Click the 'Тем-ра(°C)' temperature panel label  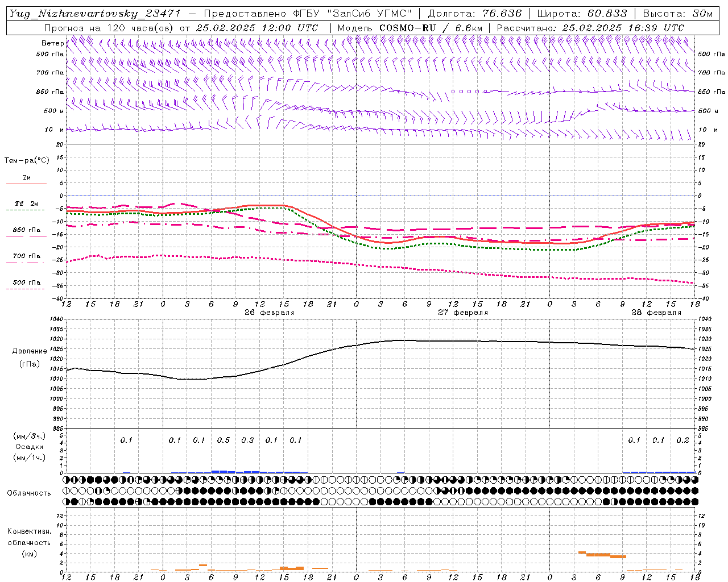(27, 161)
